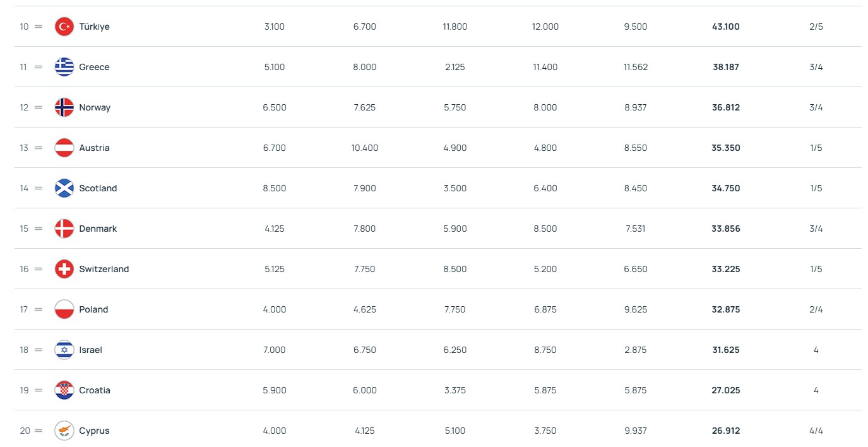Click the Greece flag icon

click(x=64, y=67)
